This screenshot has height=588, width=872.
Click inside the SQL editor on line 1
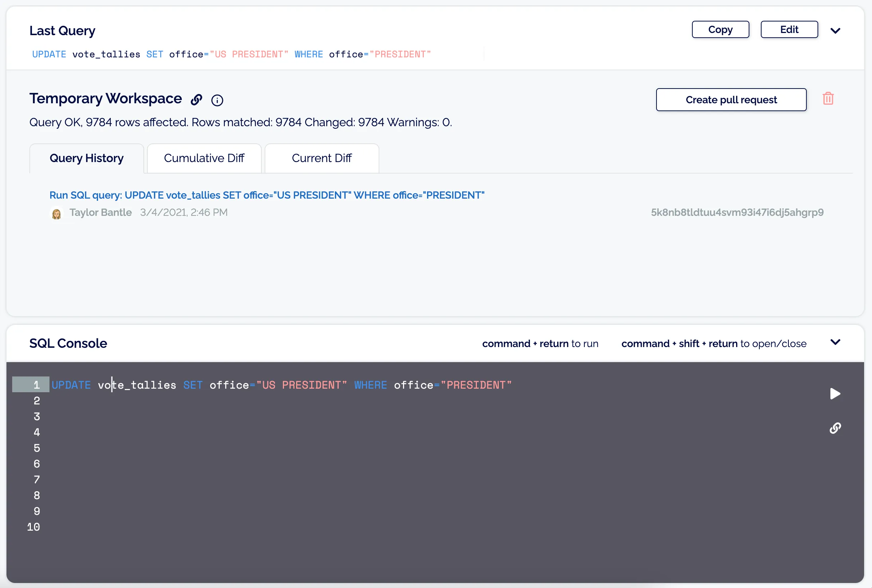[281, 385]
